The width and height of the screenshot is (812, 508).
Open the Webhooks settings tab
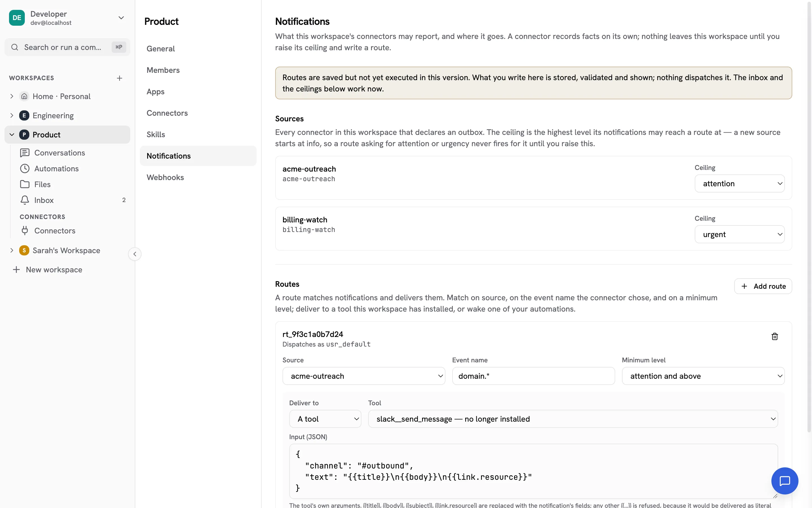point(198,178)
